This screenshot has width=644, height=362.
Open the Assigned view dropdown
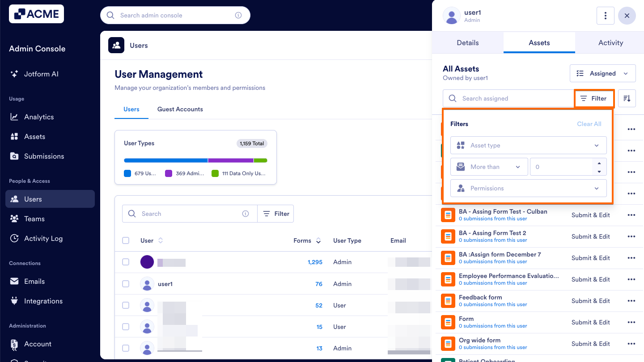tap(602, 73)
